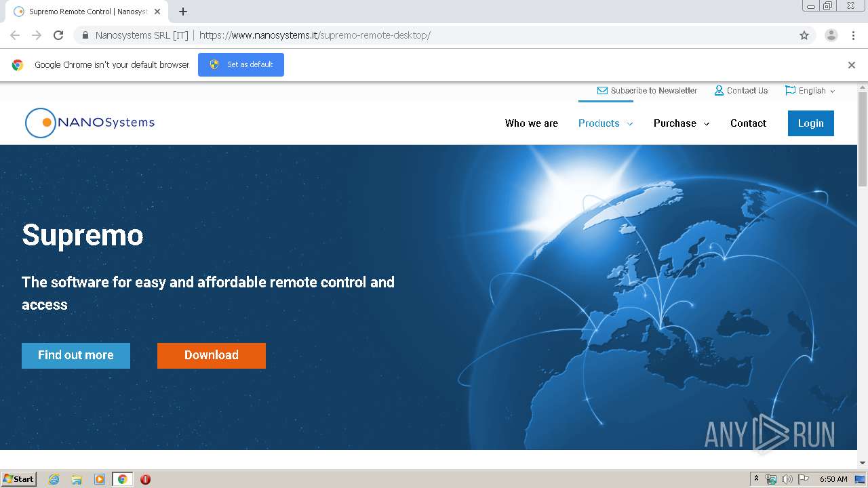This screenshot has width=868, height=488.
Task: Show hidden system tray icons
Action: (x=756, y=479)
